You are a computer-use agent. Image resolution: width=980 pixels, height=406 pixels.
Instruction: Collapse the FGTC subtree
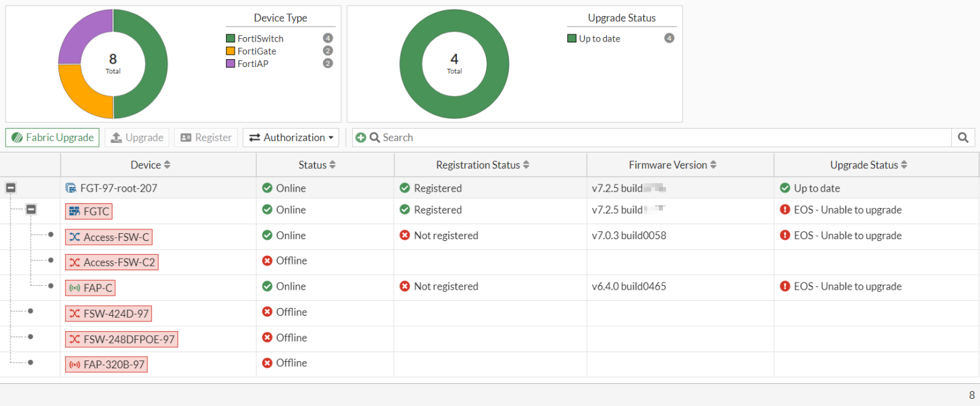(x=31, y=210)
